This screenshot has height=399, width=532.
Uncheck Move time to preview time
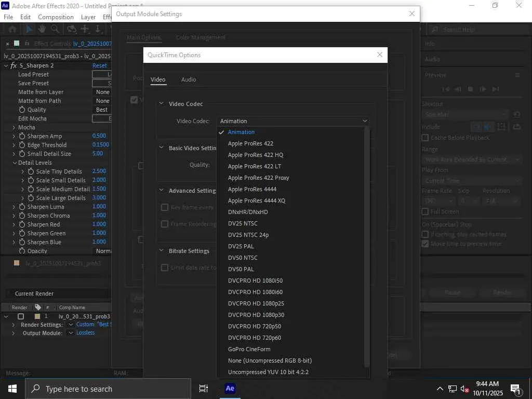[425, 244]
